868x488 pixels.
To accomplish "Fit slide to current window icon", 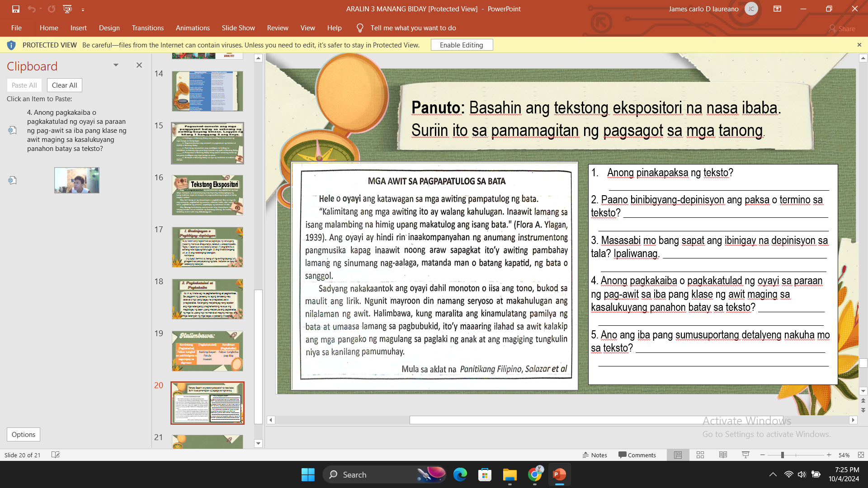I will tap(861, 455).
